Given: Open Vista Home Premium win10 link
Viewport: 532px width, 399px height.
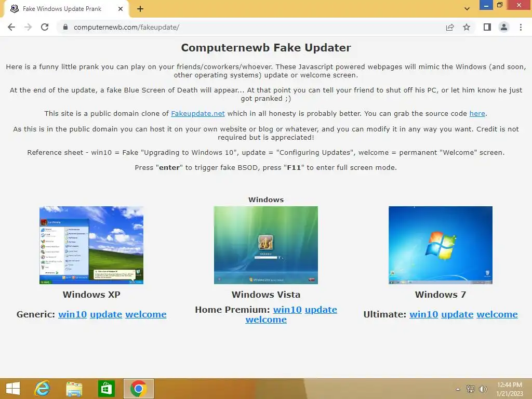Looking at the screenshot, I should (x=287, y=310).
